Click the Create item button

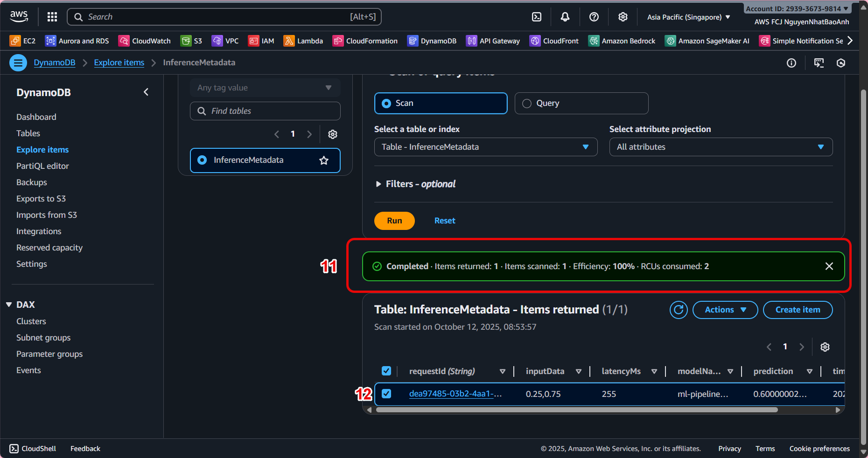click(x=798, y=310)
